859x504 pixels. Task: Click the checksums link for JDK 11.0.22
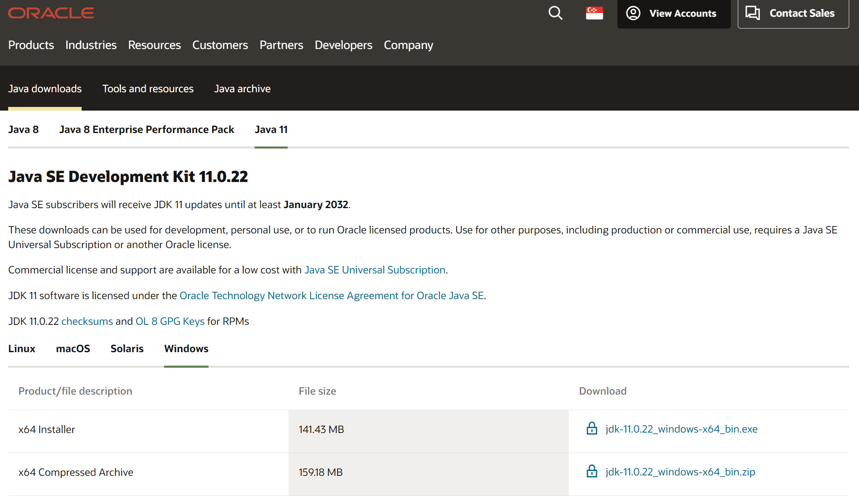pyautogui.click(x=87, y=320)
